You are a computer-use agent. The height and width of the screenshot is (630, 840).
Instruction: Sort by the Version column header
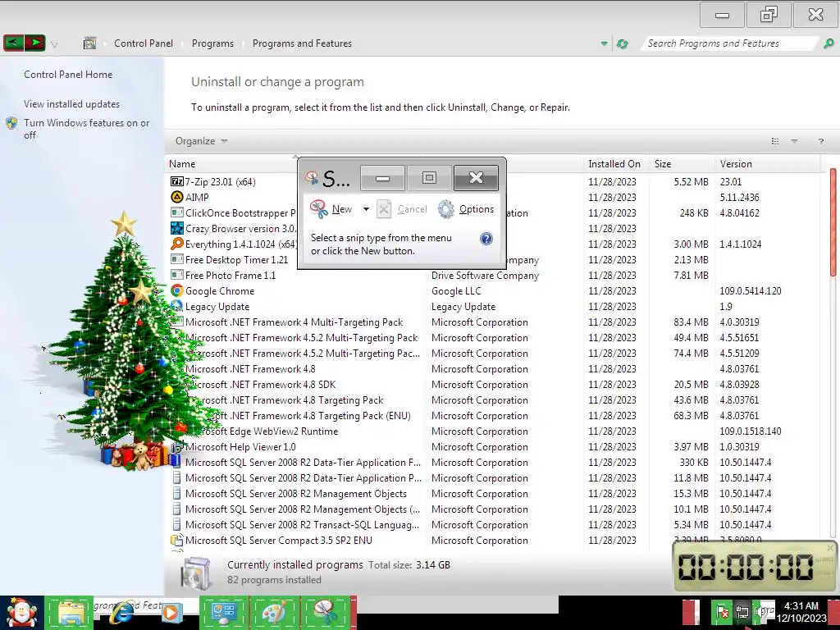[x=767, y=164]
